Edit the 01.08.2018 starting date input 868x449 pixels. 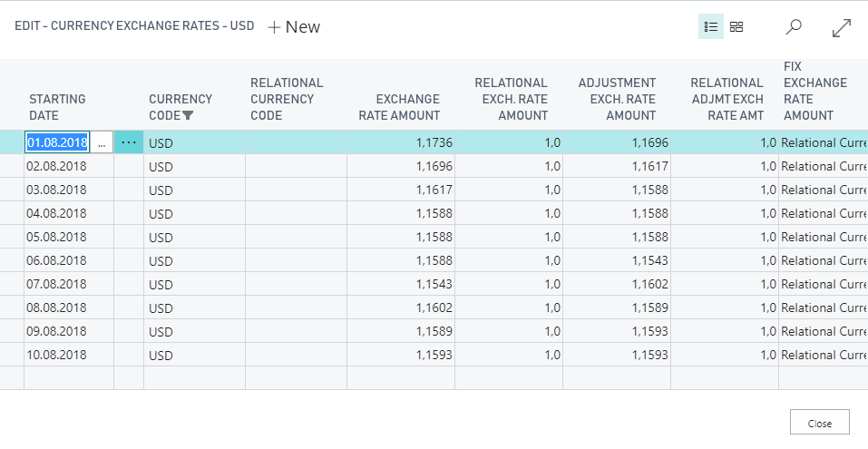(57, 142)
